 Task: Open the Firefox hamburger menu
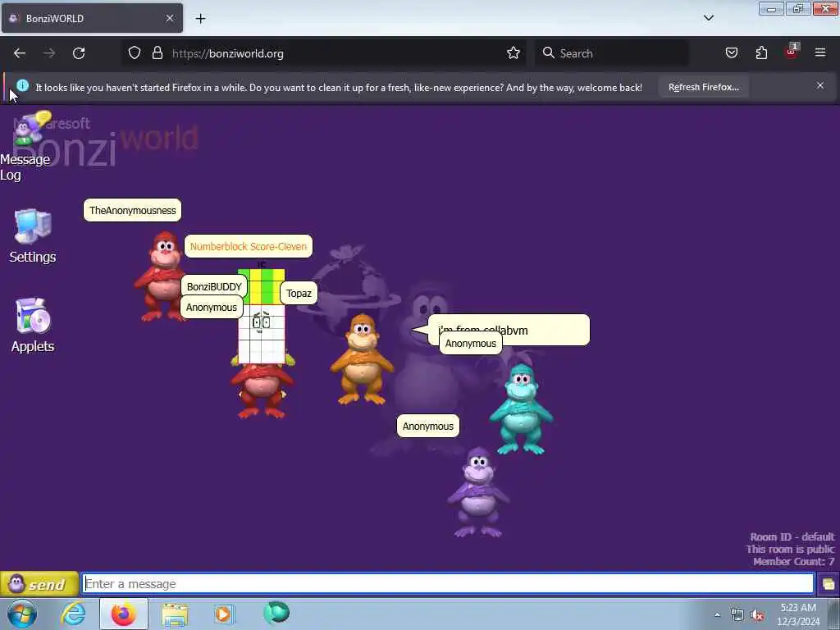(820, 52)
